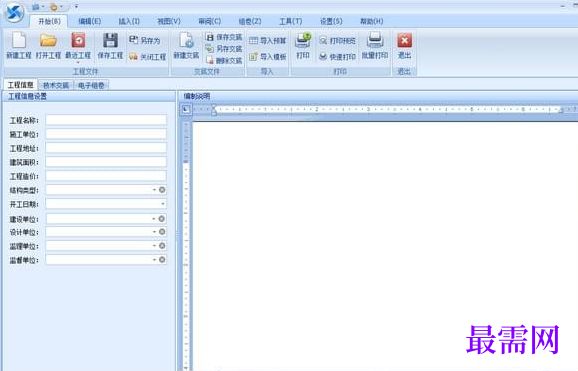Expand the 监理单位 dropdown arrow

pyautogui.click(x=154, y=246)
